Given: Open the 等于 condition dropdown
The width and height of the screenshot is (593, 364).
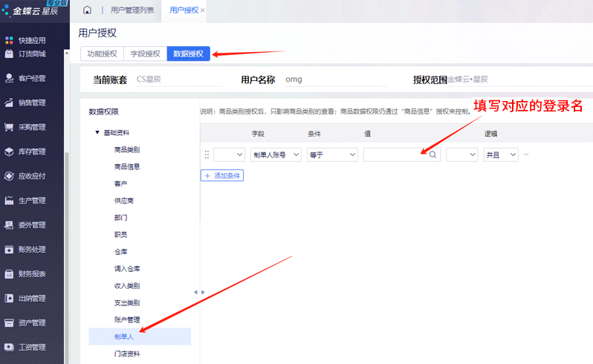Looking at the screenshot, I should click(332, 155).
